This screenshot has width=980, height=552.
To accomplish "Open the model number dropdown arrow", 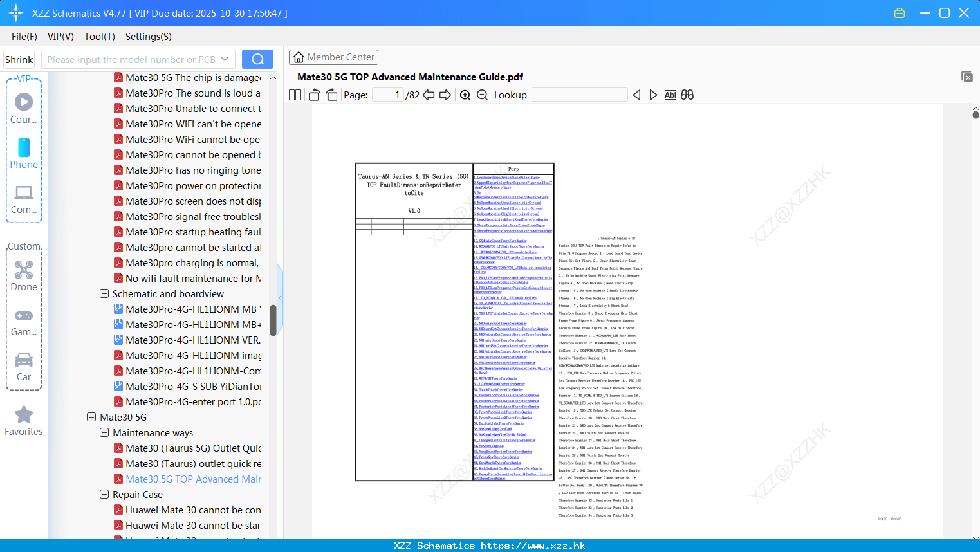I will pyautogui.click(x=225, y=59).
